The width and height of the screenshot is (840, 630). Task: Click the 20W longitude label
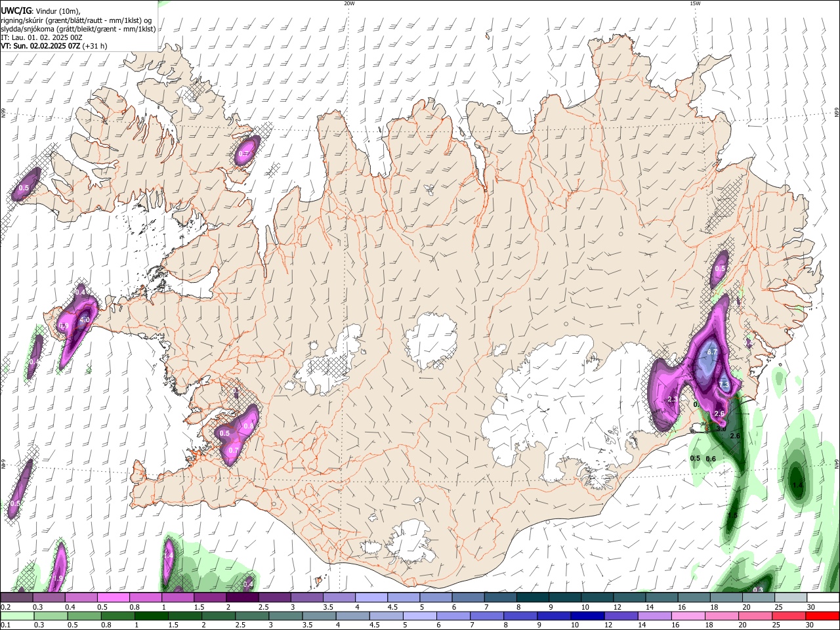pyautogui.click(x=349, y=3)
